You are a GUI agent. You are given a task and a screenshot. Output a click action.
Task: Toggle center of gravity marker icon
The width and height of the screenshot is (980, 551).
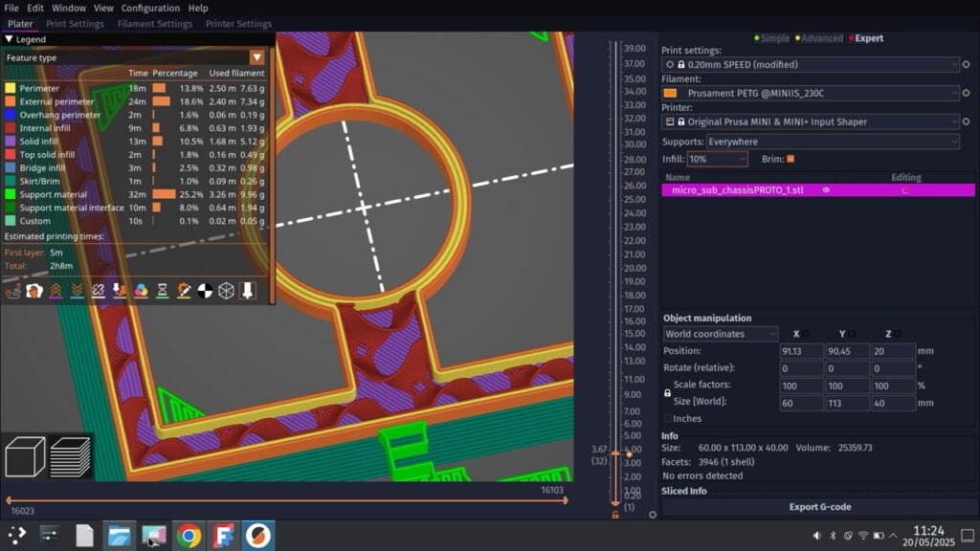coord(205,290)
